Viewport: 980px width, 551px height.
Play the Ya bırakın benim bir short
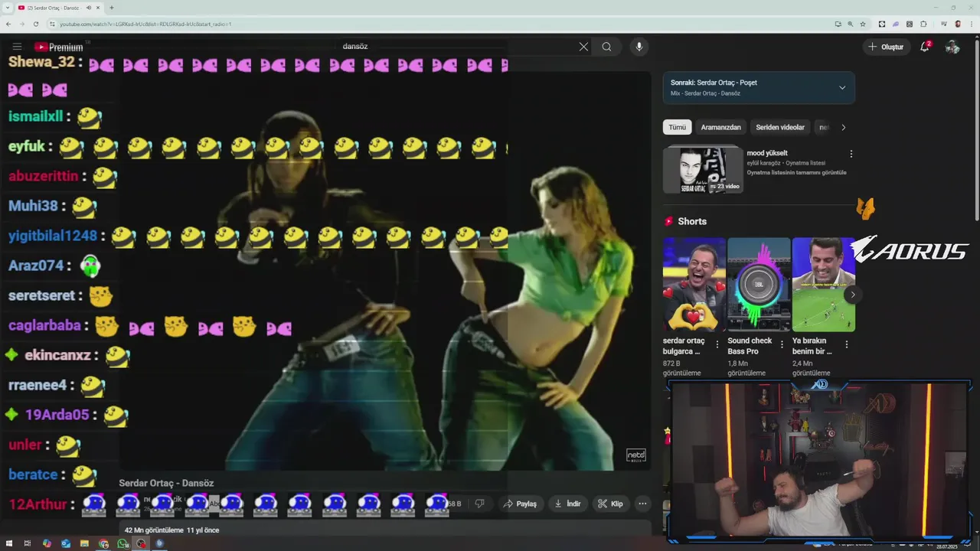point(823,284)
